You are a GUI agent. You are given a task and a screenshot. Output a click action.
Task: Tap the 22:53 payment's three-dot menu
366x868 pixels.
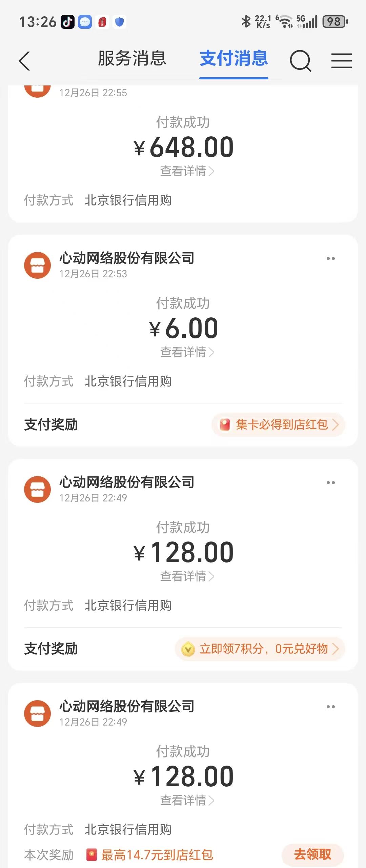tap(330, 259)
